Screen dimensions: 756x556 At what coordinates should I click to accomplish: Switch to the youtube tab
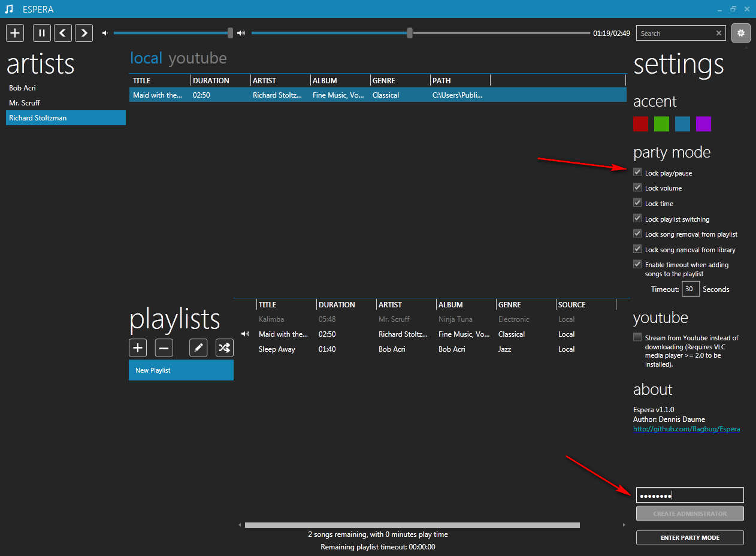pos(198,58)
